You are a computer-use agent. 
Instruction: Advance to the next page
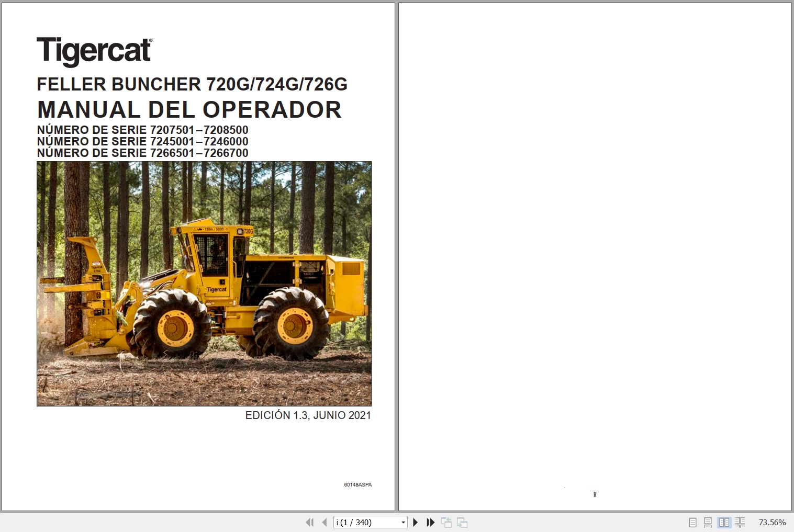415,522
